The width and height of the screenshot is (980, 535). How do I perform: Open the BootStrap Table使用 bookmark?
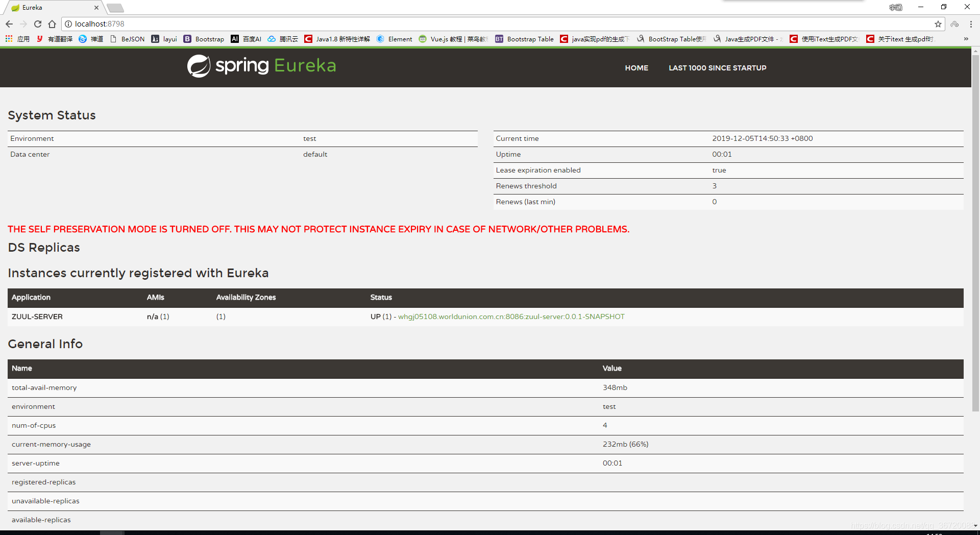tap(671, 39)
